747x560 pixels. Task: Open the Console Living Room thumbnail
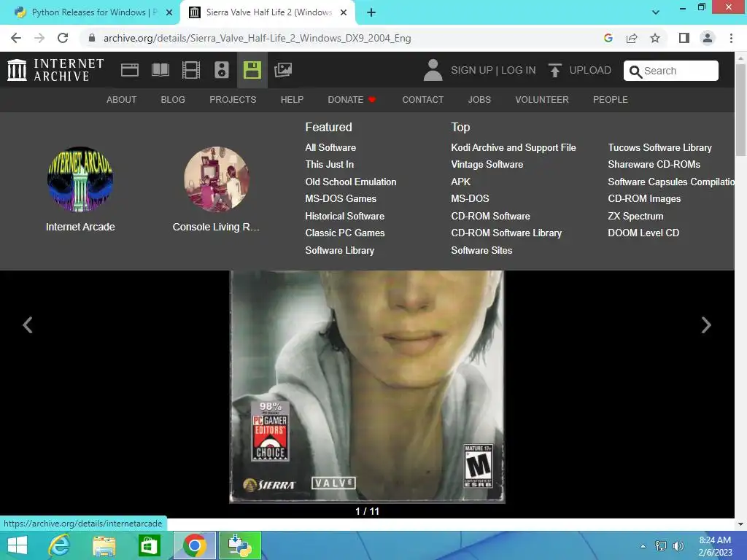216,179
